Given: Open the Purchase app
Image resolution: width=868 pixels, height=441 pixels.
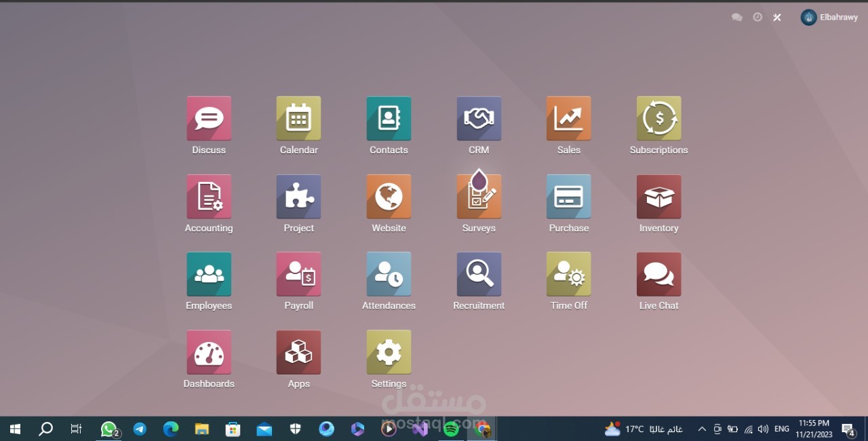Looking at the screenshot, I should 568,197.
